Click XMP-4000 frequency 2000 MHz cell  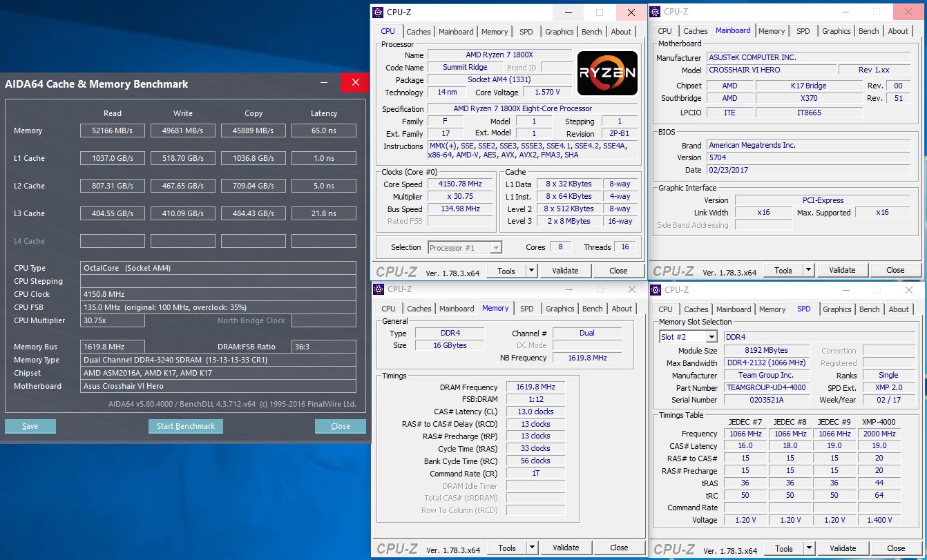pos(879,434)
